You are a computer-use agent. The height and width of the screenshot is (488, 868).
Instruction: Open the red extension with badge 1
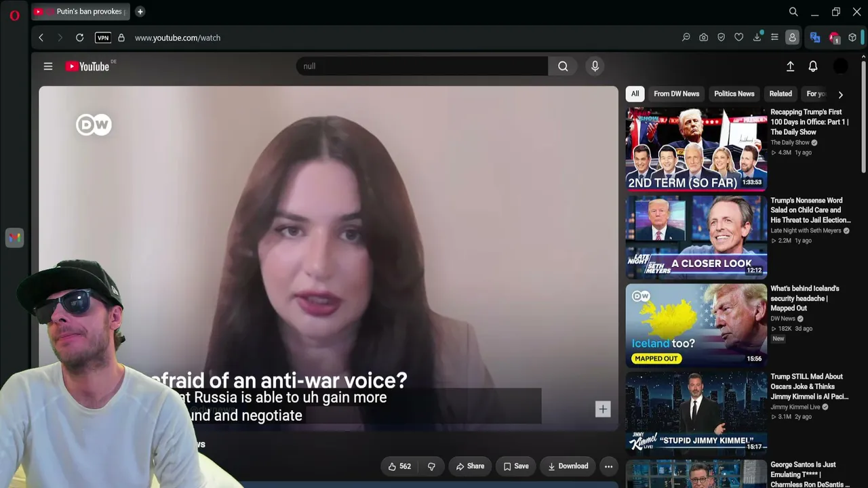click(835, 38)
